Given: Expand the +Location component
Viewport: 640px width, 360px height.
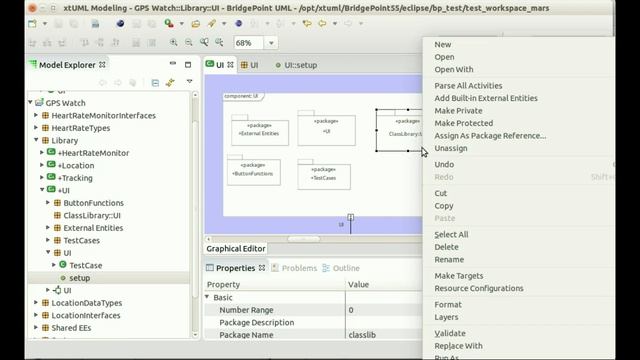Looking at the screenshot, I should pyautogui.click(x=42, y=165).
